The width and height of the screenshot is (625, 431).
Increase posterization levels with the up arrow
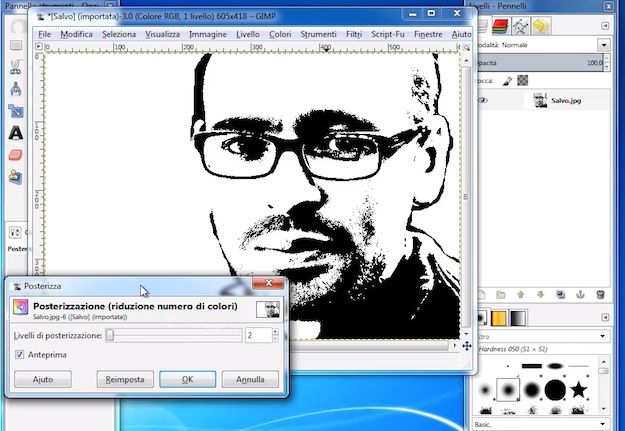point(275,332)
